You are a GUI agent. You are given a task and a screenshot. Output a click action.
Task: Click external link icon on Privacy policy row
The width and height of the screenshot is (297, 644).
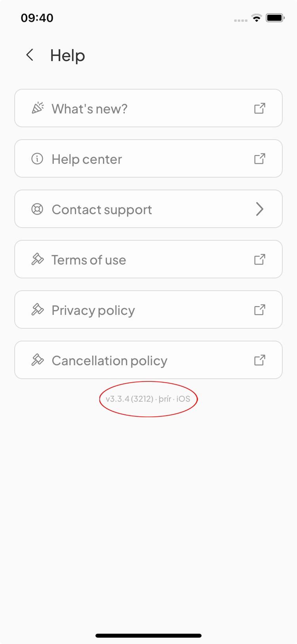pos(259,310)
